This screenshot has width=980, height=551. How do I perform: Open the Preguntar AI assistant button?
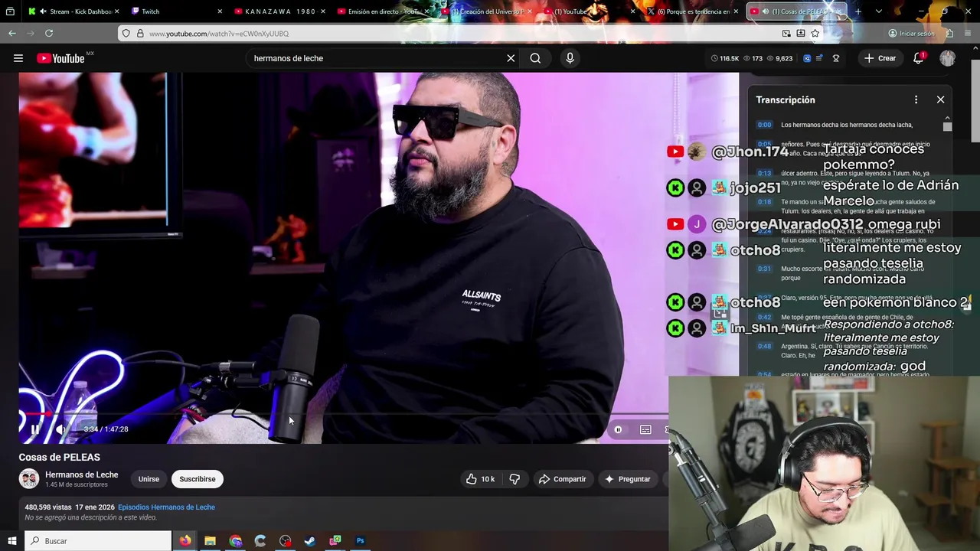click(x=628, y=479)
